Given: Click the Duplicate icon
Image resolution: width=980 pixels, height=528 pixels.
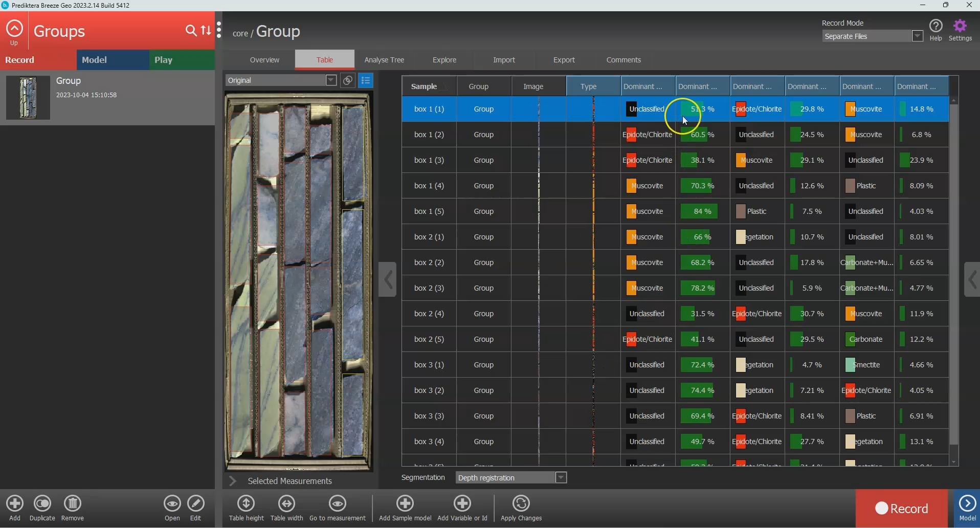Looking at the screenshot, I should [x=42, y=504].
